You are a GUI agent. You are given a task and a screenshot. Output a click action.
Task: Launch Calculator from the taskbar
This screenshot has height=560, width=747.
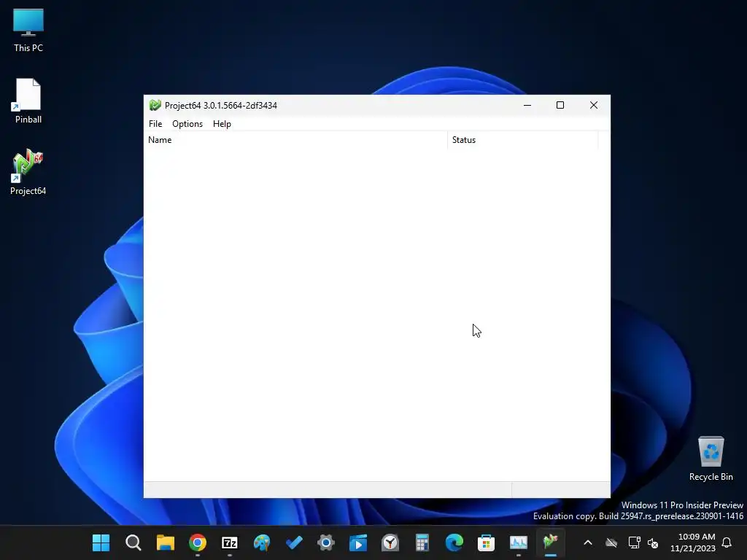tap(422, 542)
